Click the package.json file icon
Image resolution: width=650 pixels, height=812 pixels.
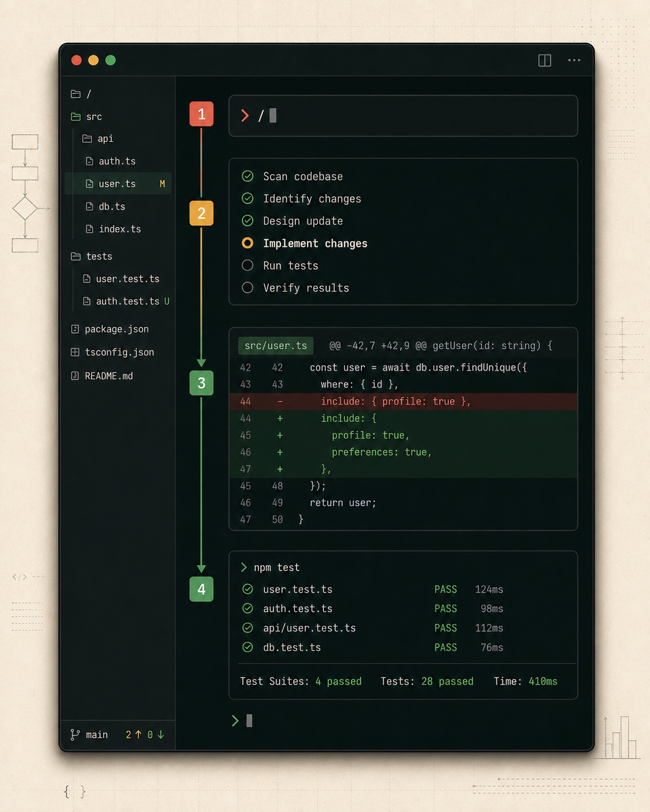[x=75, y=329]
